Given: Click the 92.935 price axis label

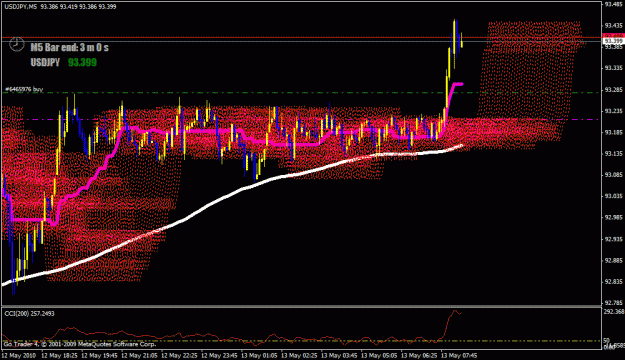Looking at the screenshot, I should click(x=613, y=239).
